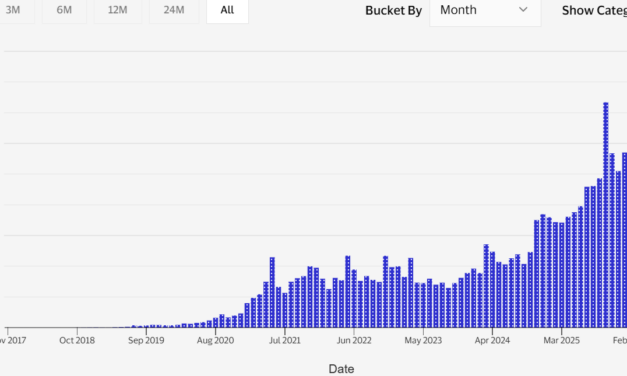The width and height of the screenshot is (627, 376).
Task: Click the Date axis title
Action: [x=341, y=369]
